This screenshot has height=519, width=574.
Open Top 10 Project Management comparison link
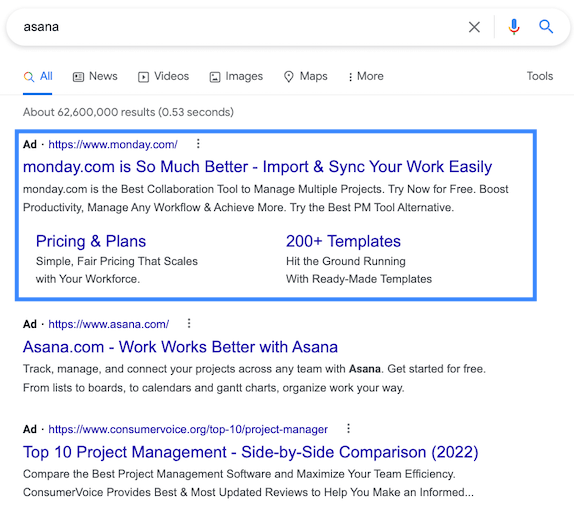251,452
